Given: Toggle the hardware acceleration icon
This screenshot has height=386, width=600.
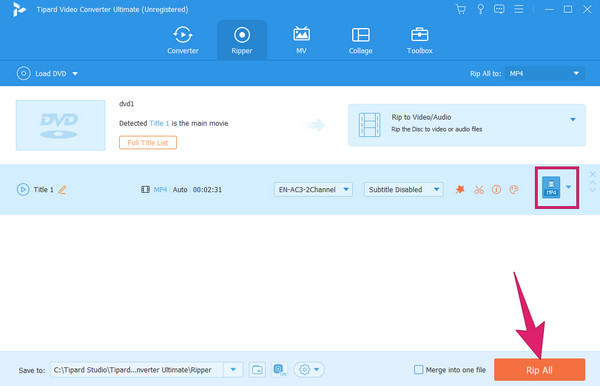Looking at the screenshot, I should coord(280,370).
